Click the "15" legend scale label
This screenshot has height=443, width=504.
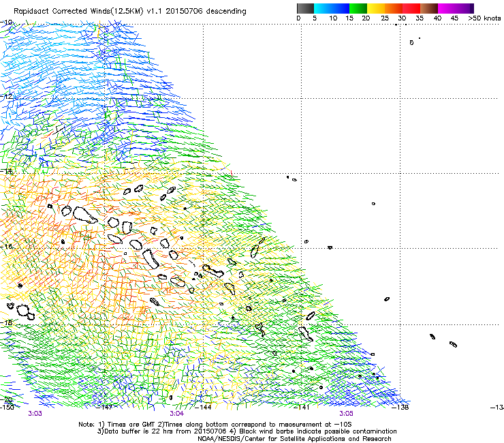pos(349,18)
